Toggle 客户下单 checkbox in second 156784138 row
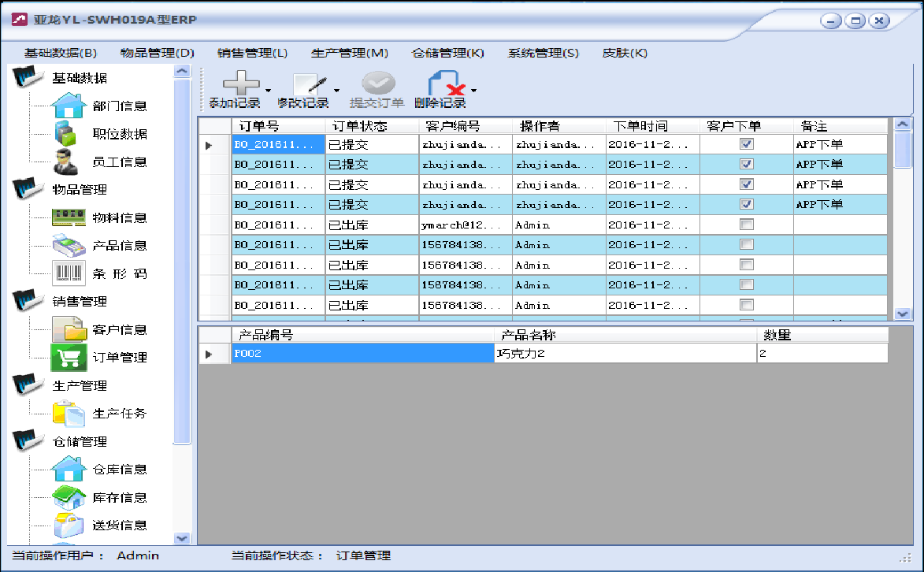Screen dimensions: 924x572 tap(747, 264)
